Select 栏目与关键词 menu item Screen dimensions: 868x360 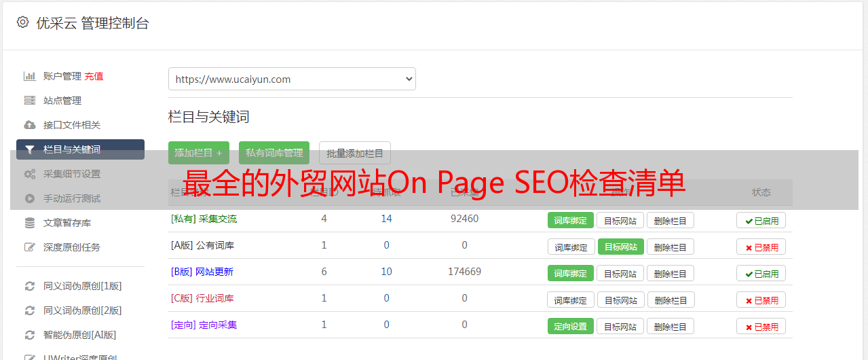tap(80, 149)
